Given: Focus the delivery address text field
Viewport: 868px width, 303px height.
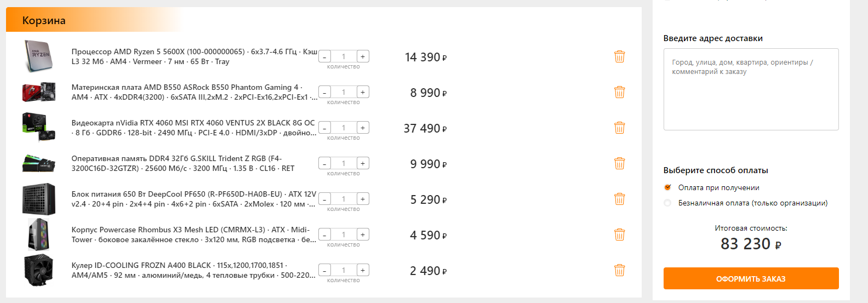Looking at the screenshot, I should (751, 89).
